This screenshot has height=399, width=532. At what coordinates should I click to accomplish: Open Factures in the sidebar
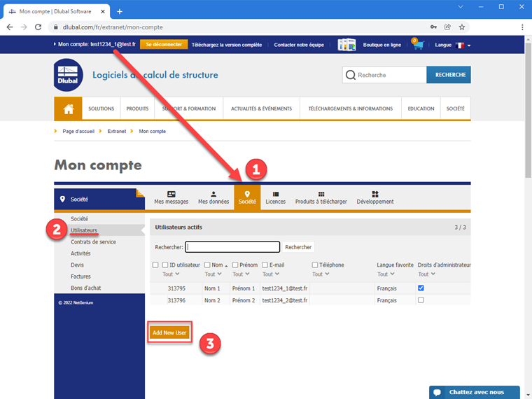pos(80,276)
